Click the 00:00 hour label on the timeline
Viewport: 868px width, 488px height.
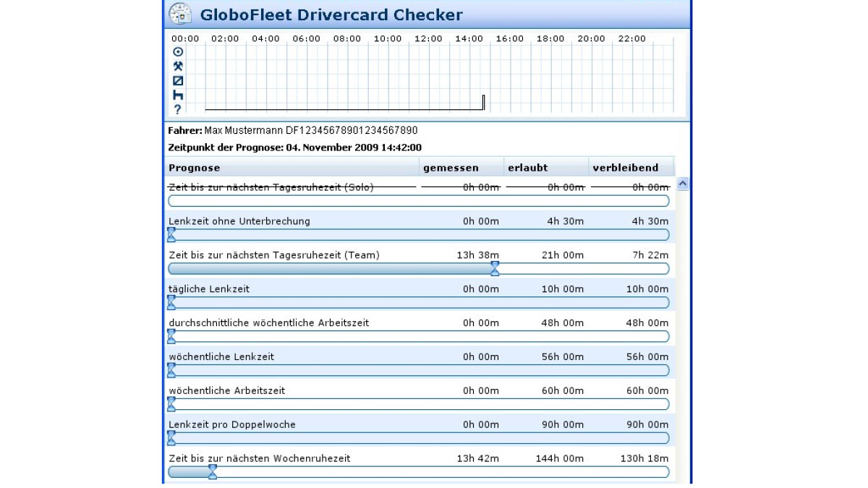(185, 39)
